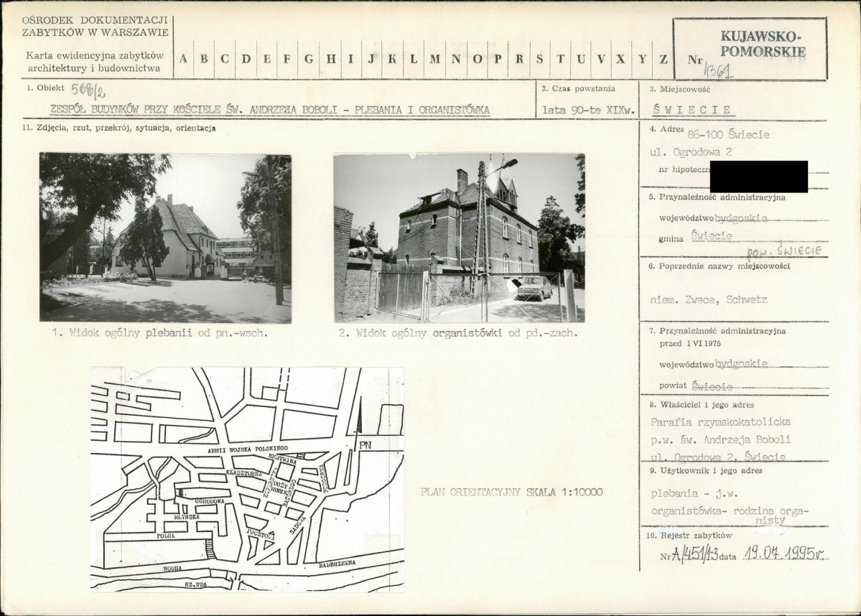Click the plebania photograph thumbnail

coord(165,238)
